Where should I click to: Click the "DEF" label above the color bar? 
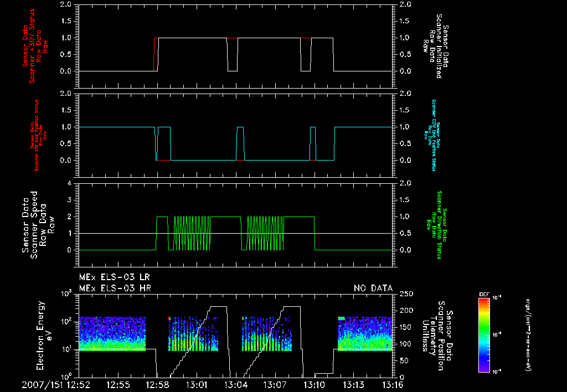pyautogui.click(x=484, y=295)
